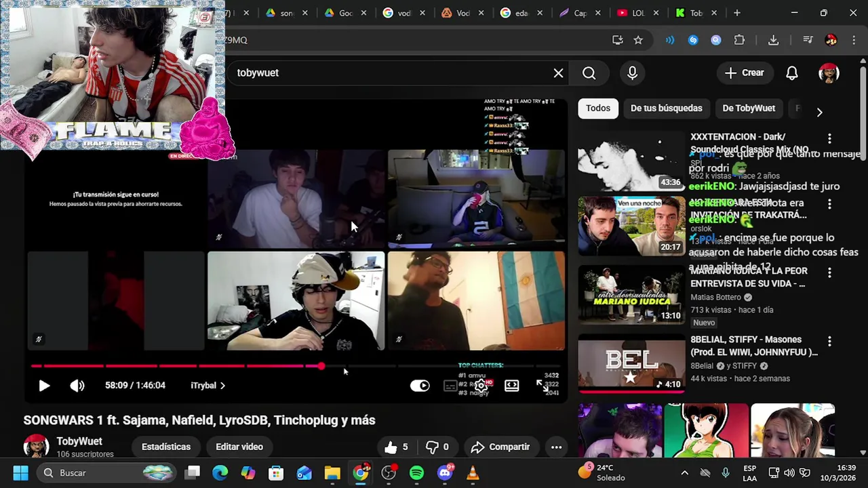The height and width of the screenshot is (488, 868).
Task: Open the 20:17 video thumbnail
Action: pos(631,226)
